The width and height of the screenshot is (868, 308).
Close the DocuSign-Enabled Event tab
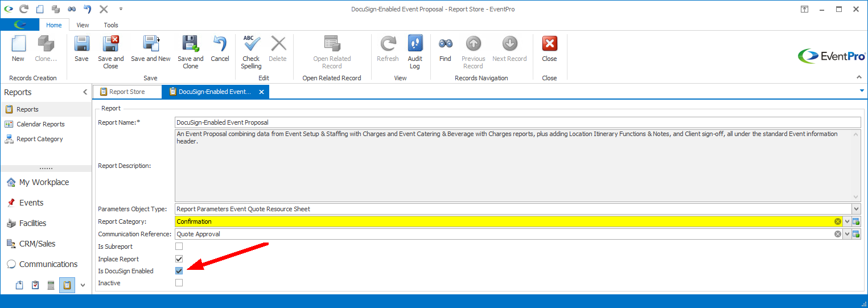point(261,92)
